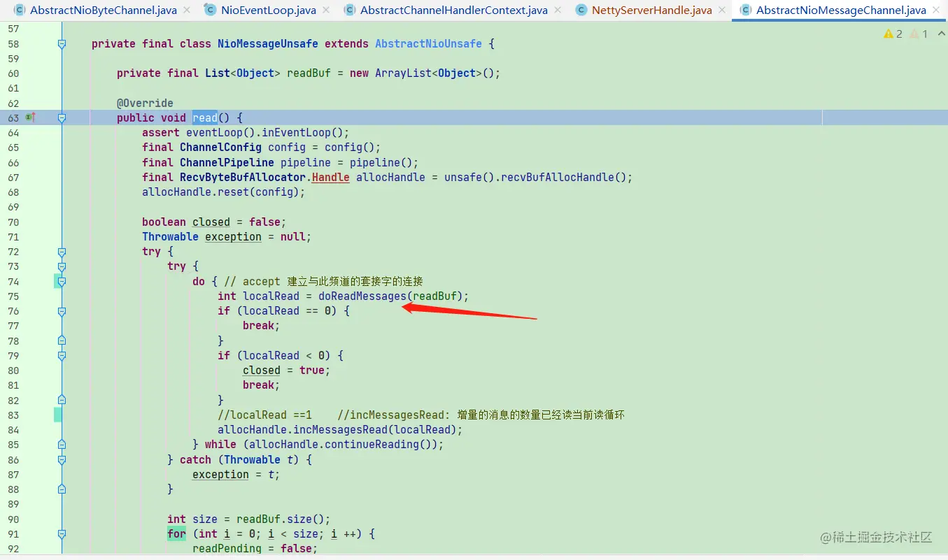Click the overriding-method gutter icon on line 63
Screen dimensions: 948x560
(x=30, y=117)
